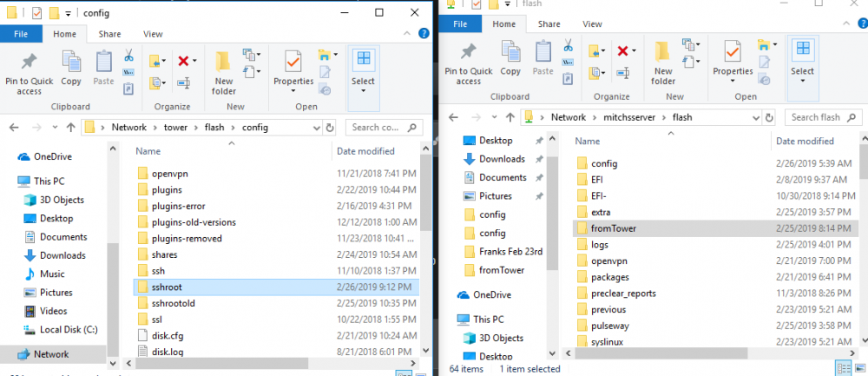
Task: Go up one level in config window
Action: click(70, 128)
